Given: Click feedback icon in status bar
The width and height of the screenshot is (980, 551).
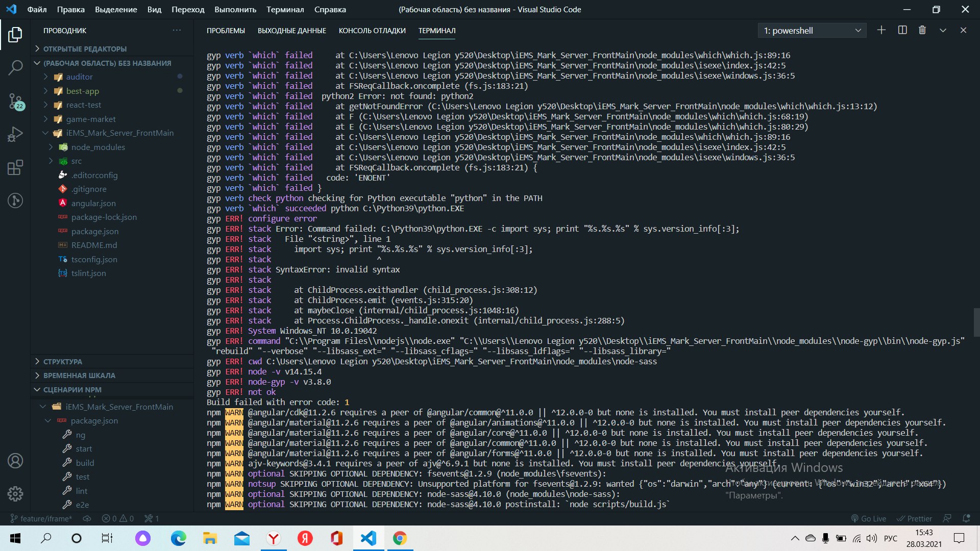Looking at the screenshot, I should [x=947, y=518].
